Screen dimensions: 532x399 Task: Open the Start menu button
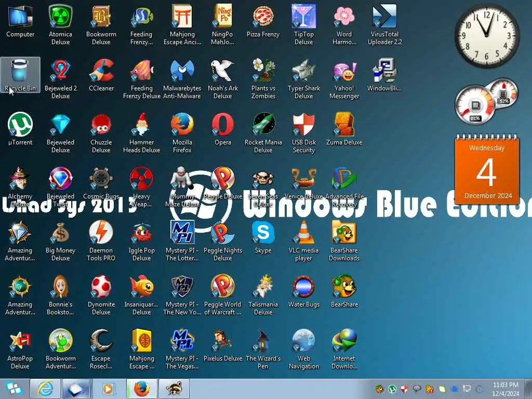[14, 389]
